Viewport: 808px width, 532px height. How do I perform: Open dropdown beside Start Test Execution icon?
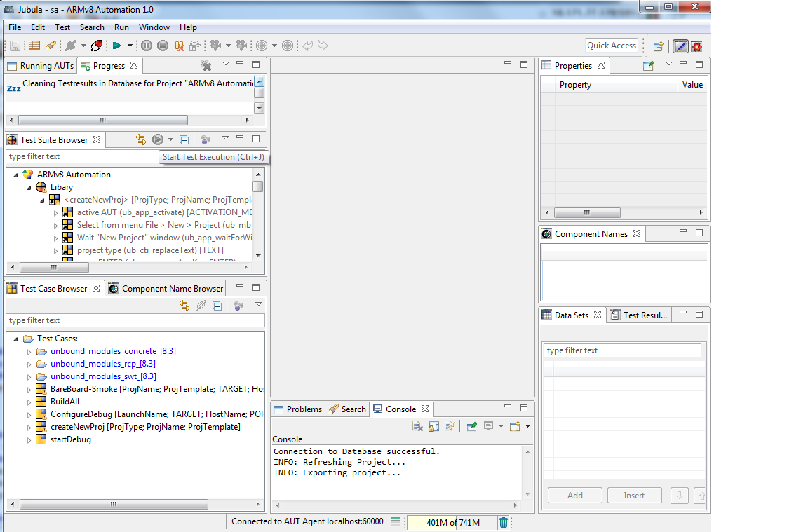[x=170, y=139]
